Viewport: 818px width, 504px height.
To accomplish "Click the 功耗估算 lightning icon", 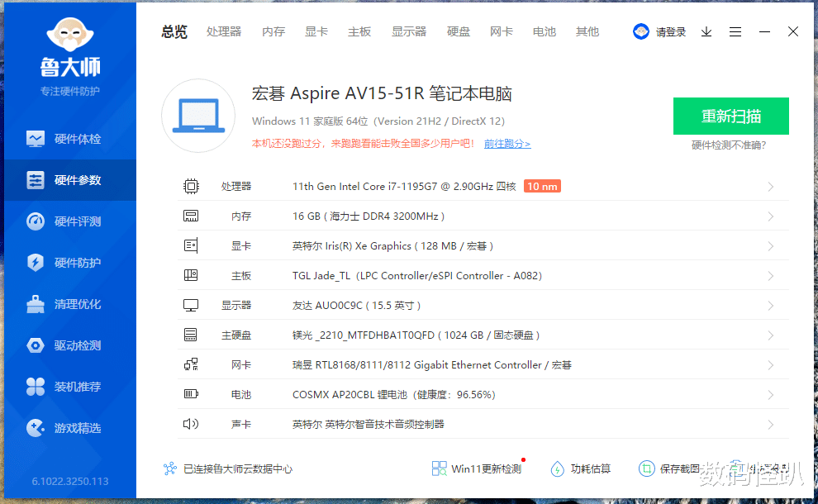I will click(x=557, y=468).
